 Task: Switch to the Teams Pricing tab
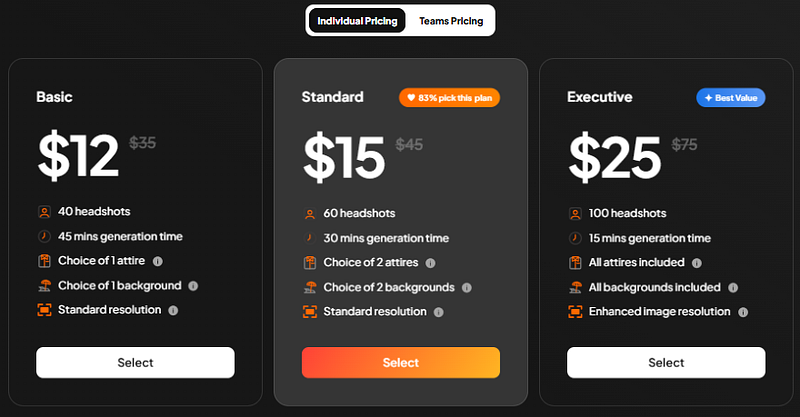tap(451, 20)
